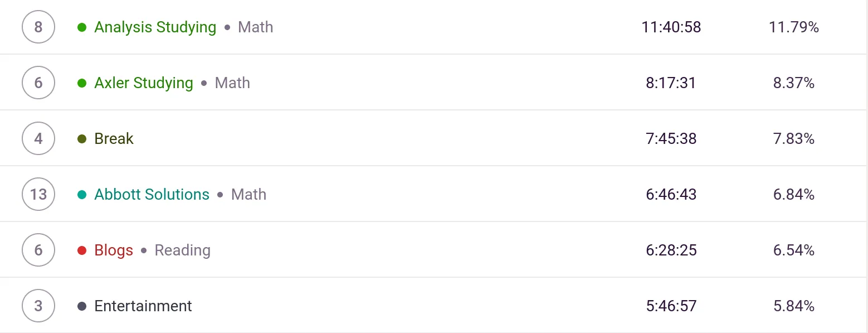Screen dimensions: 868x333
Task: Click the green dot beside Analysis Studying
Action: (82, 27)
